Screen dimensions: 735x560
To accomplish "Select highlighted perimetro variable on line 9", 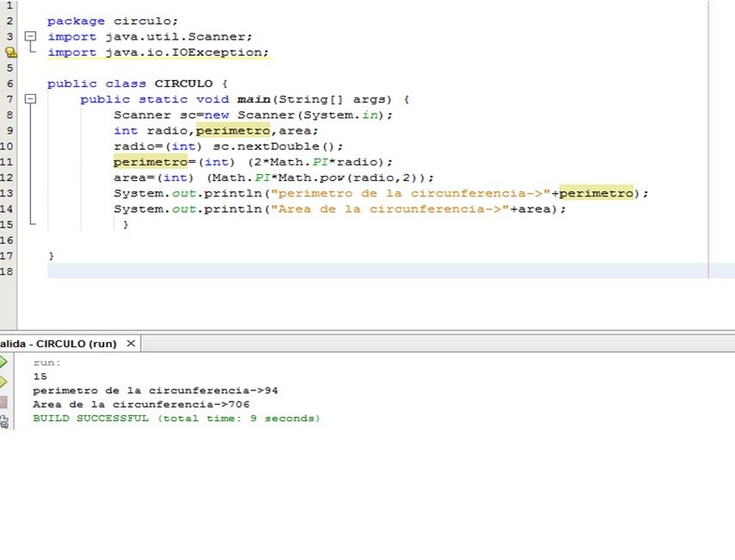I will coord(233,130).
